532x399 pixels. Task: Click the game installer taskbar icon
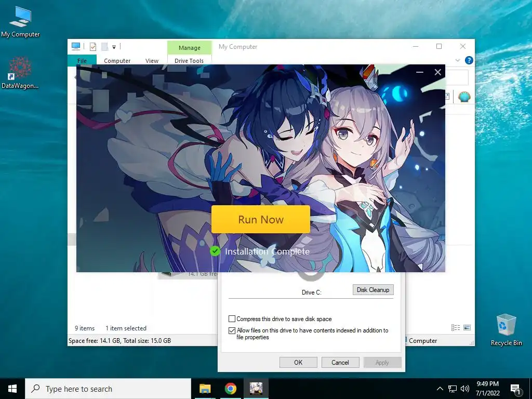[256, 389]
